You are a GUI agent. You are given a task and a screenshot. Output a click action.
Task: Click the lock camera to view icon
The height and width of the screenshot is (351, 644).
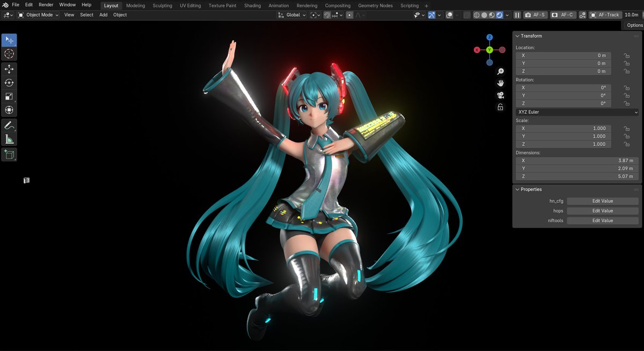(500, 107)
